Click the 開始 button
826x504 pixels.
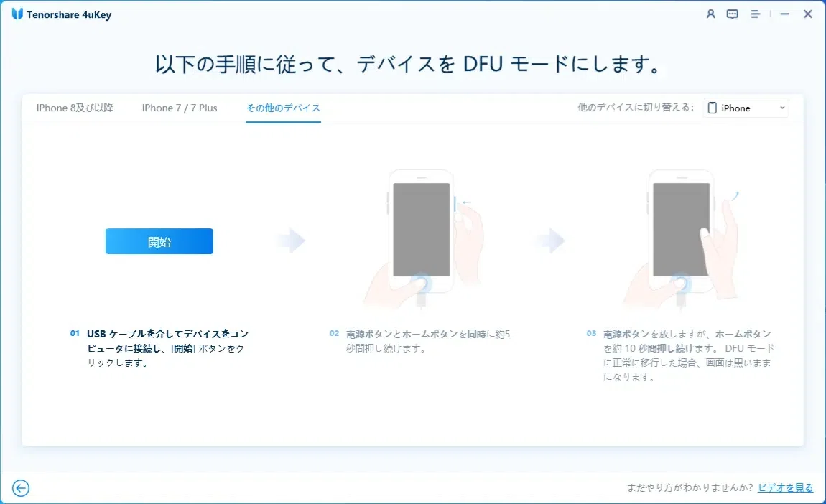click(159, 241)
